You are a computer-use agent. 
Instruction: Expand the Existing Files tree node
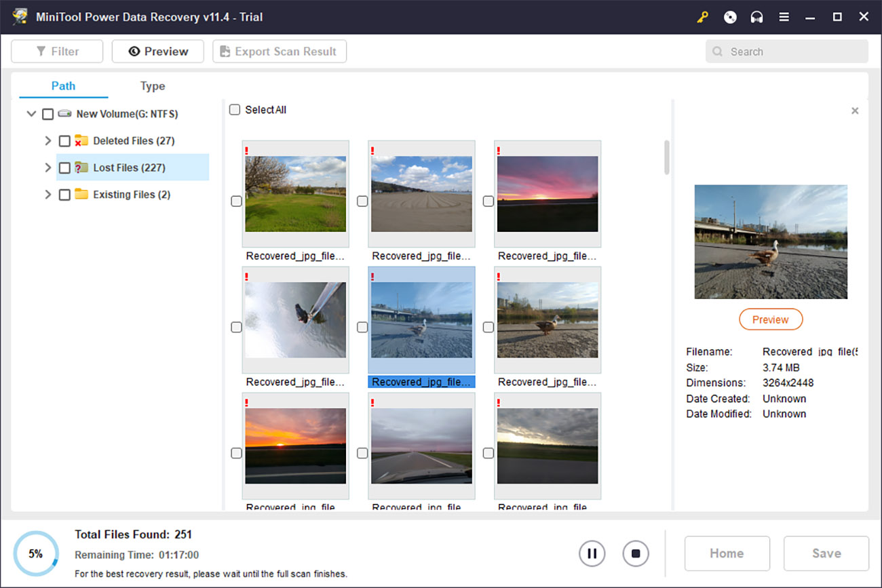47,195
